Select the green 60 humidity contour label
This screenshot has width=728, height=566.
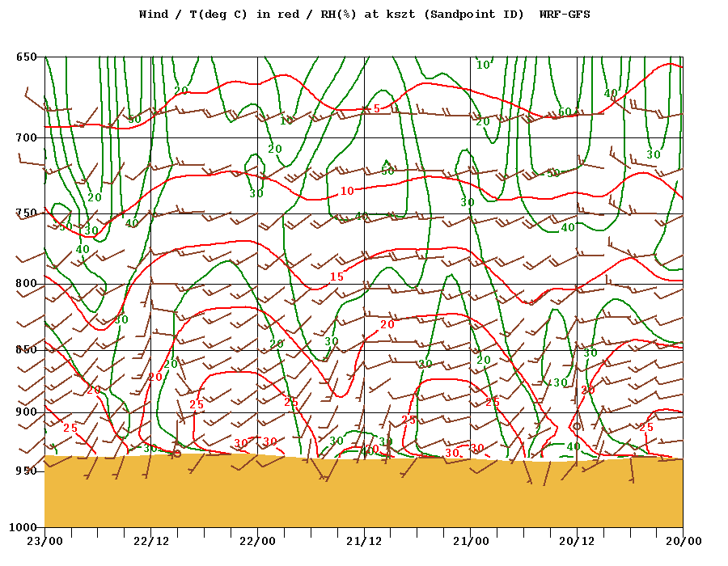(x=565, y=112)
